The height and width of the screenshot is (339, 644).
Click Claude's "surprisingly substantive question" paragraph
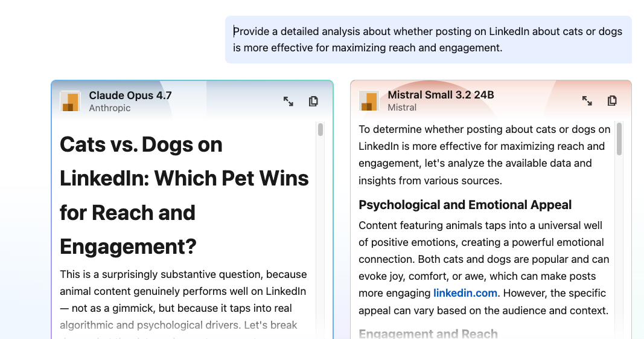pyautogui.click(x=183, y=300)
